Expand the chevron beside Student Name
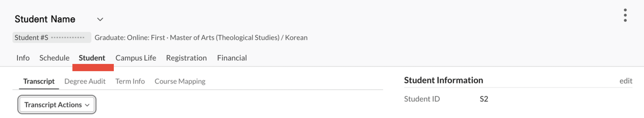 point(100,19)
